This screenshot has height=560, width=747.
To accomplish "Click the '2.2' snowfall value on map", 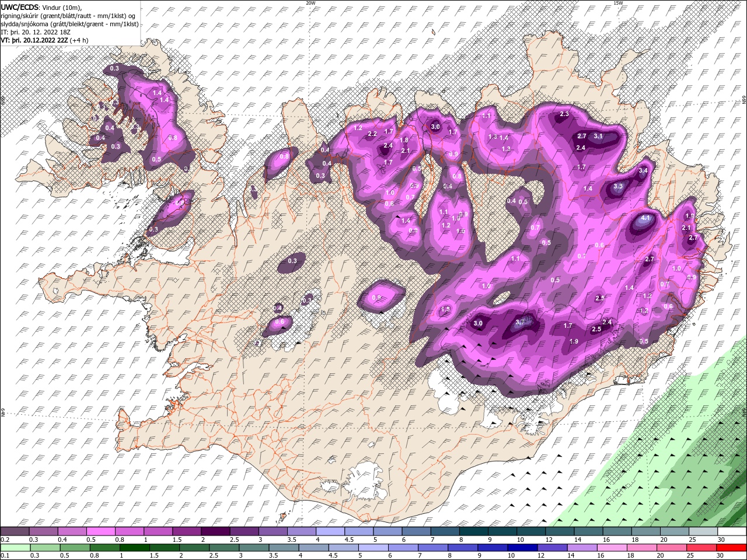I will (x=372, y=134).
